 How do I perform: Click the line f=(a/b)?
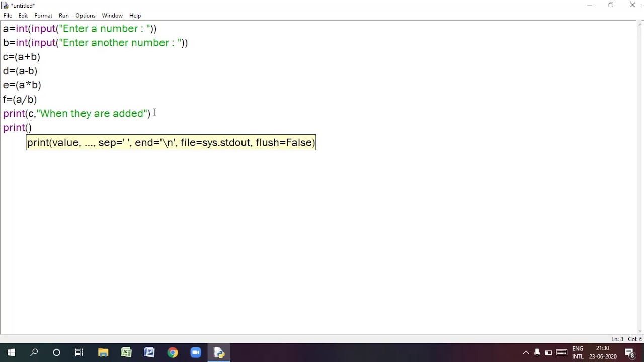[x=20, y=99]
